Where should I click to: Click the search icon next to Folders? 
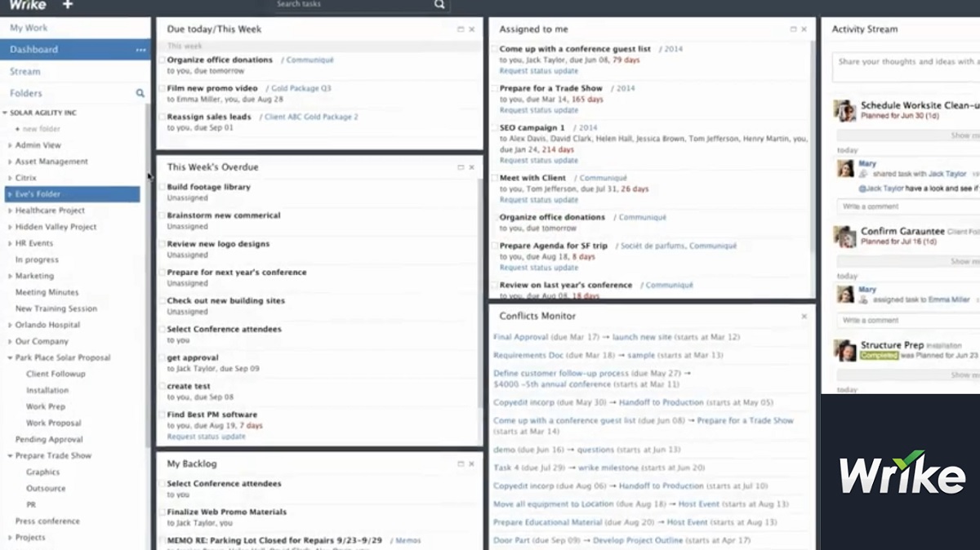click(140, 94)
